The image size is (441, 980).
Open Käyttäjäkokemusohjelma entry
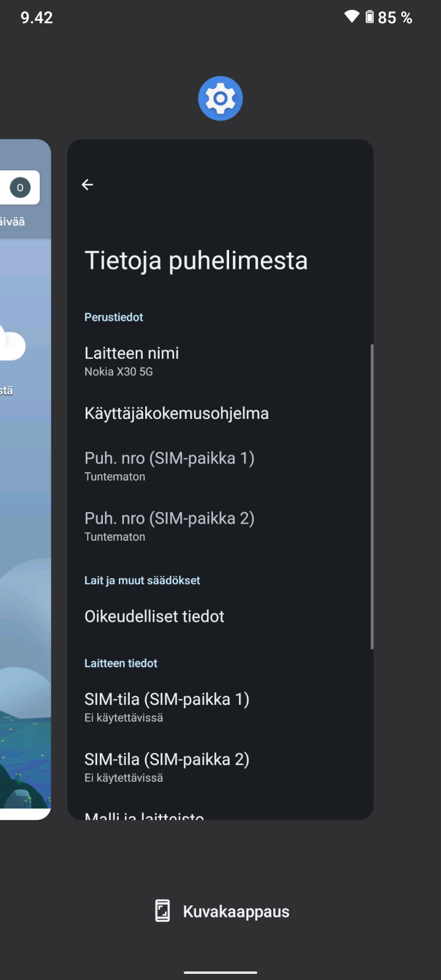coord(176,413)
